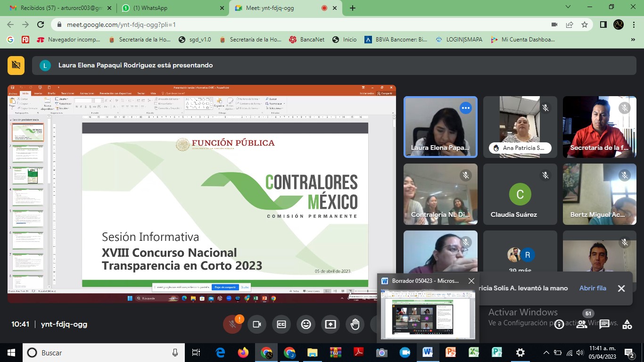The width and height of the screenshot is (644, 362).
Task: Open meeting details info icon
Action: tap(559, 324)
